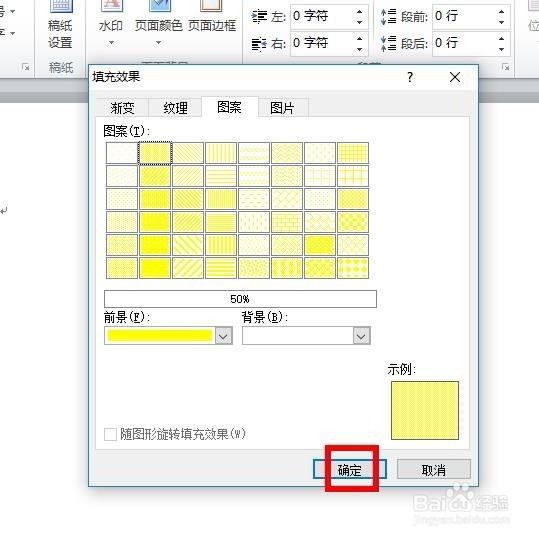Close the 填充效果 dialog with X
Screen dimensions: 539x539
click(x=455, y=77)
